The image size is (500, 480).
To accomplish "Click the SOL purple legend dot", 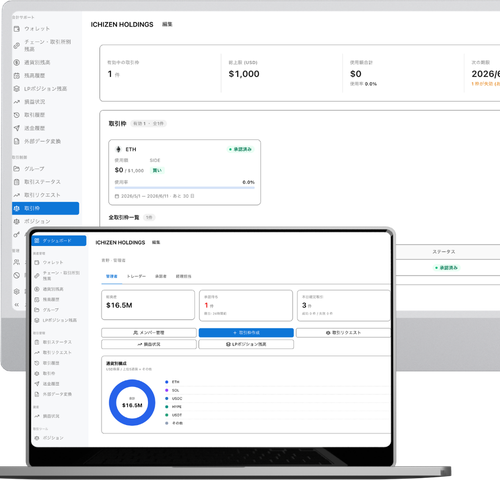I will tap(167, 390).
